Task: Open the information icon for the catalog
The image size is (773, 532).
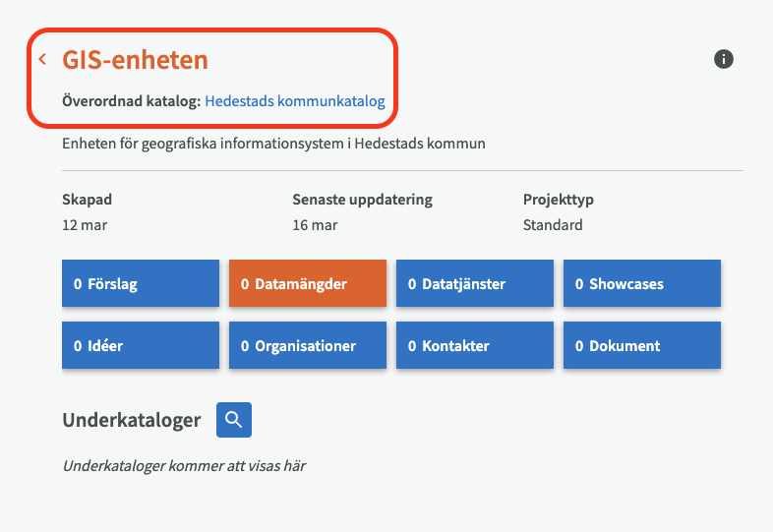Action: (x=724, y=59)
